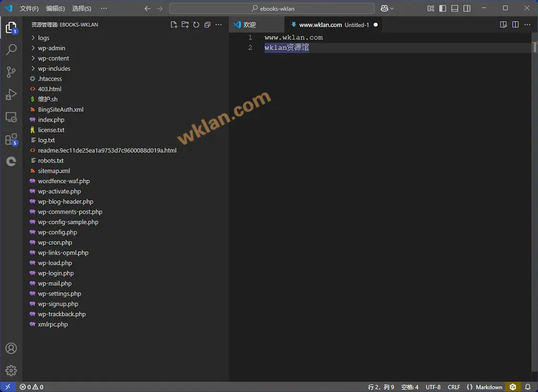Change encoding via UTF-8

click(433, 387)
